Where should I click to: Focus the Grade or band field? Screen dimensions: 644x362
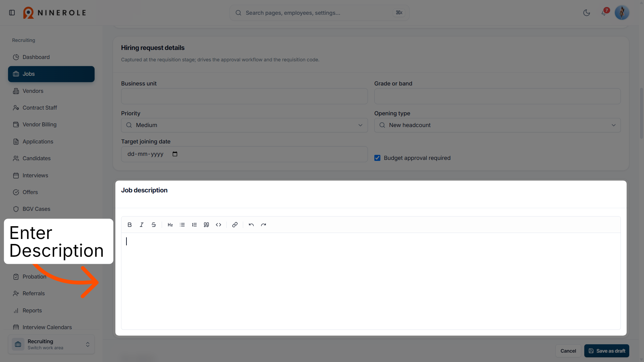pyautogui.click(x=497, y=96)
